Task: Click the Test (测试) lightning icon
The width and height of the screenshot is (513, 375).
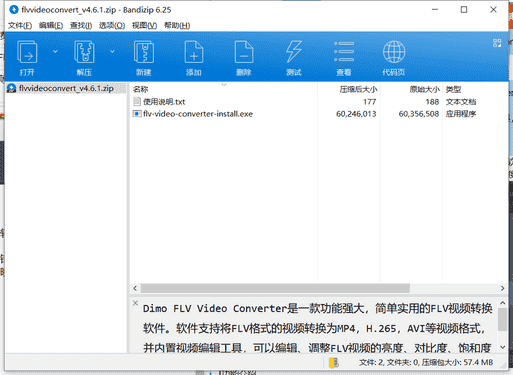Action: click(x=294, y=52)
